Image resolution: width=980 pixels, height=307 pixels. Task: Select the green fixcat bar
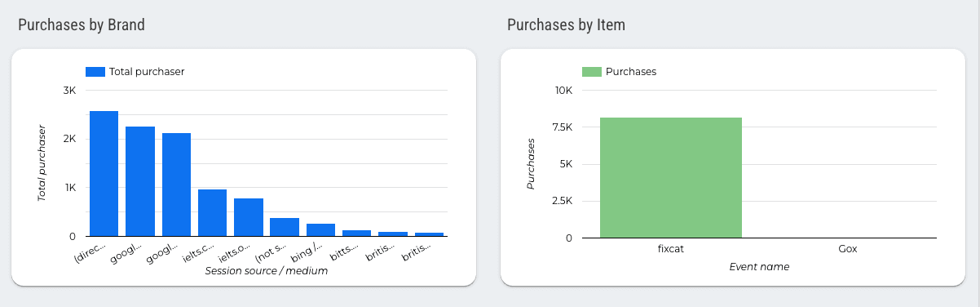671,178
